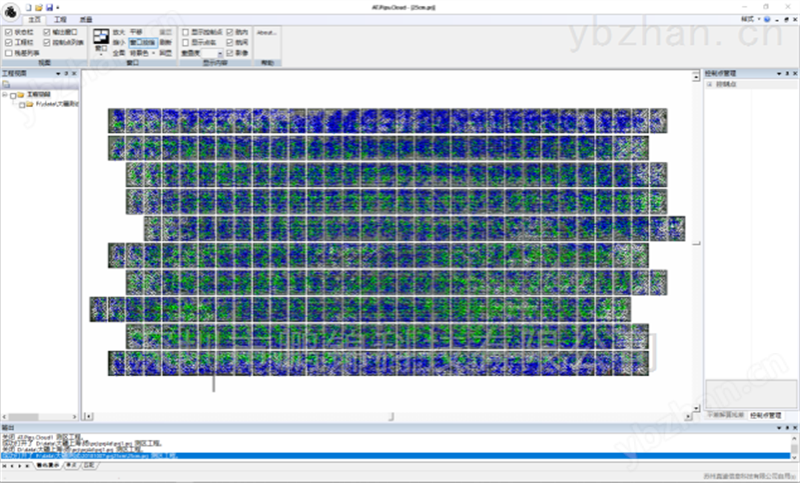Screen dimensions: 800x483
Task: Click the top-left image tile in the mosaic
Action: [117, 121]
